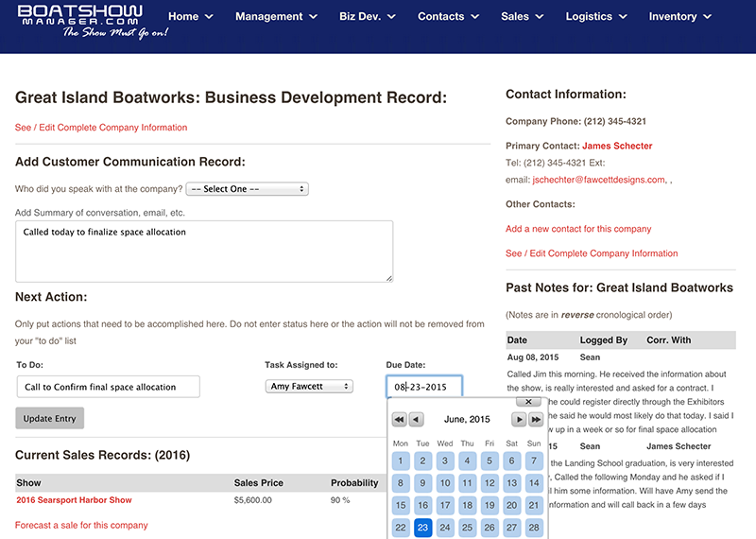The height and width of the screenshot is (539, 756).
Task: Click the Due Date input field
Action: click(424, 387)
